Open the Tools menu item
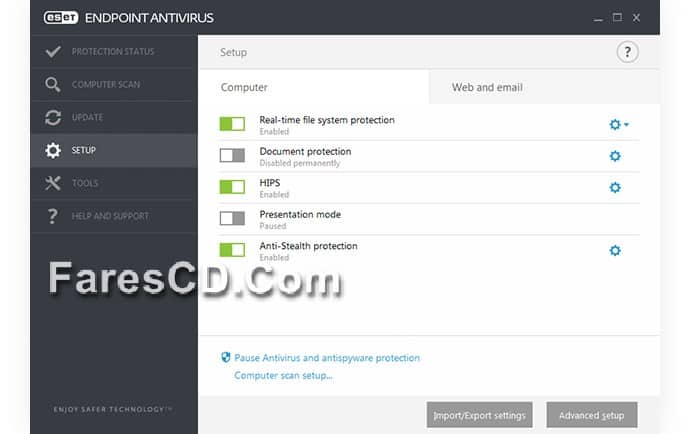This screenshot has height=434, width=690. point(114,183)
